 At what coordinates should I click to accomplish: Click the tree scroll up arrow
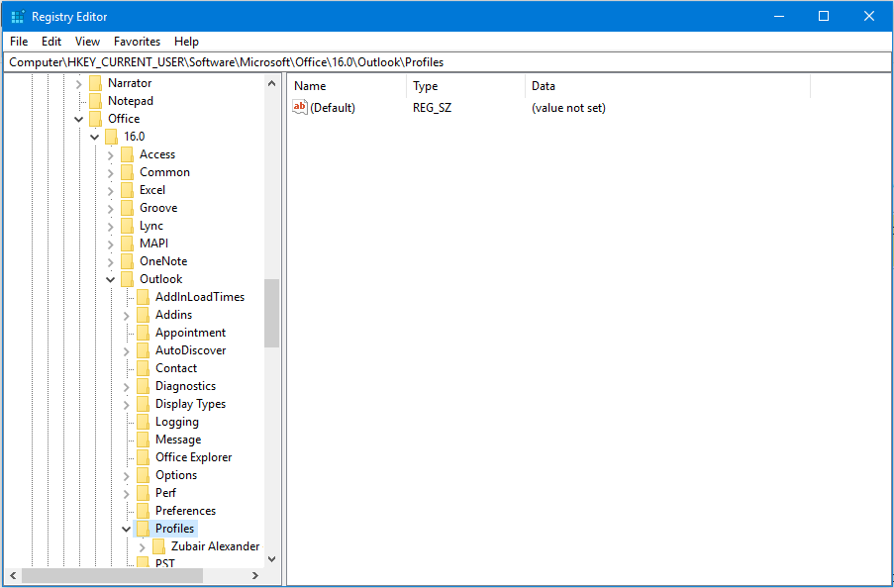(x=272, y=83)
